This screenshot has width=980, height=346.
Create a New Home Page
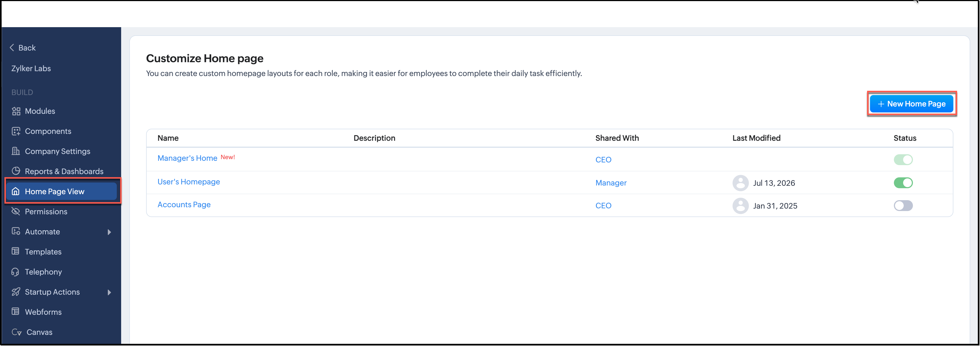pos(911,104)
